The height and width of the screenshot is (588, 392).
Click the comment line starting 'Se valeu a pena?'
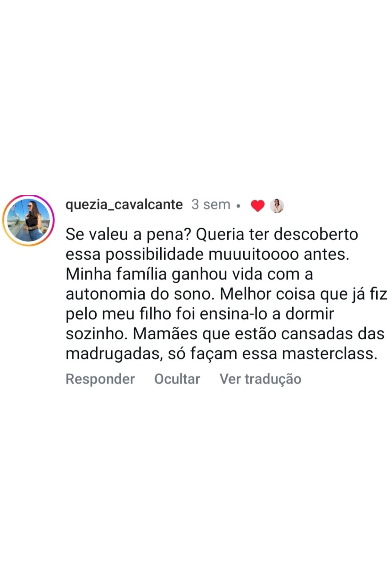212,234
